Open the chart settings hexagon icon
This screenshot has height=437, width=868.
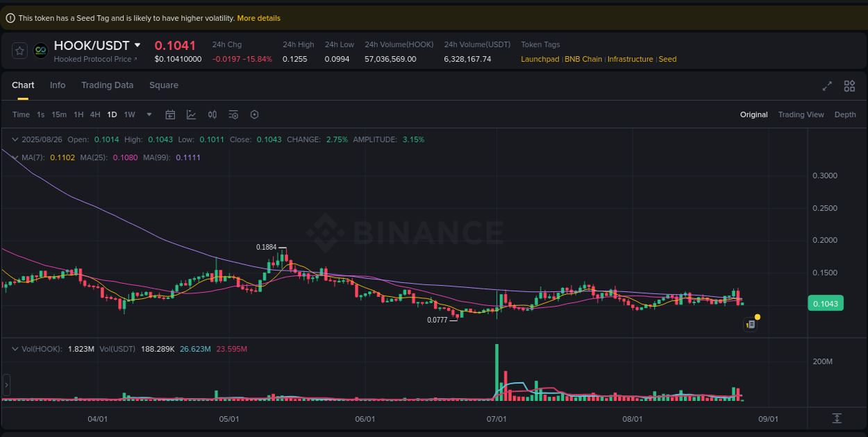click(x=254, y=114)
